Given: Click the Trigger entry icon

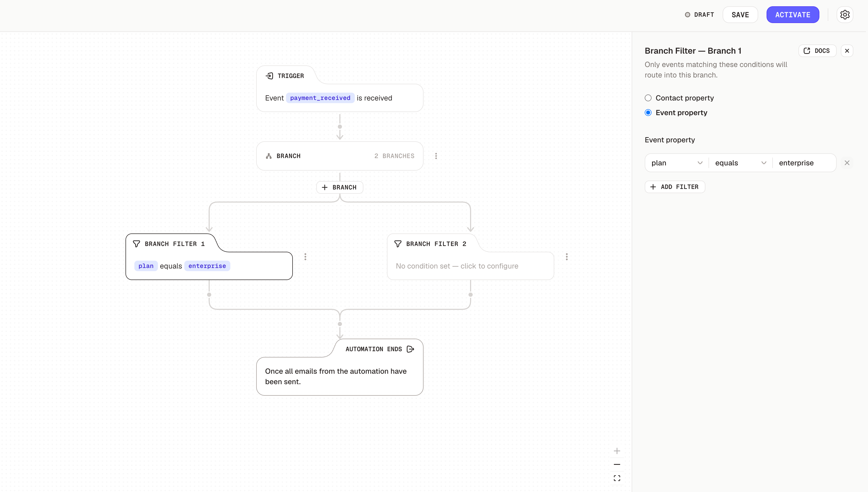Looking at the screenshot, I should (269, 76).
